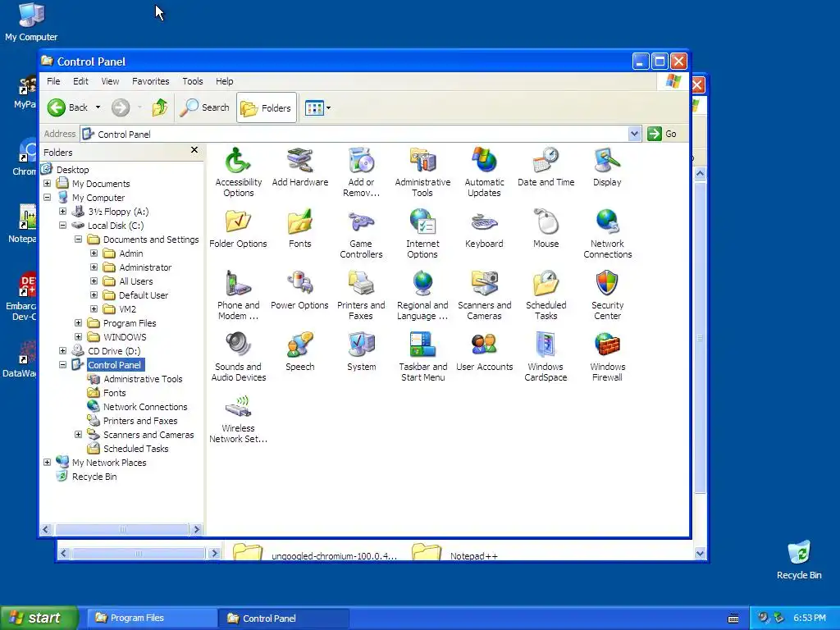Image resolution: width=840 pixels, height=630 pixels.
Task: Open Accessibility Options applet
Action: pyautogui.click(x=238, y=172)
